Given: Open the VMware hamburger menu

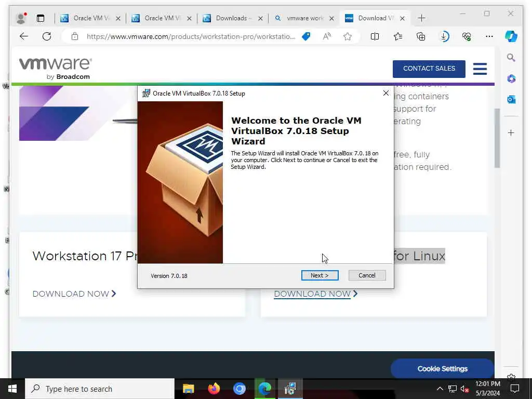Looking at the screenshot, I should pyautogui.click(x=480, y=69).
